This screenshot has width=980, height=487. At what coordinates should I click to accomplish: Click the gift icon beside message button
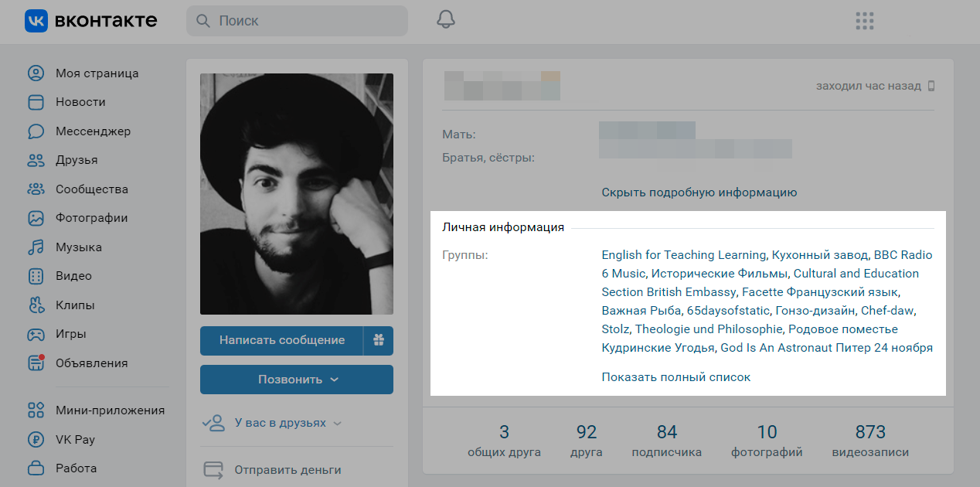(x=378, y=341)
